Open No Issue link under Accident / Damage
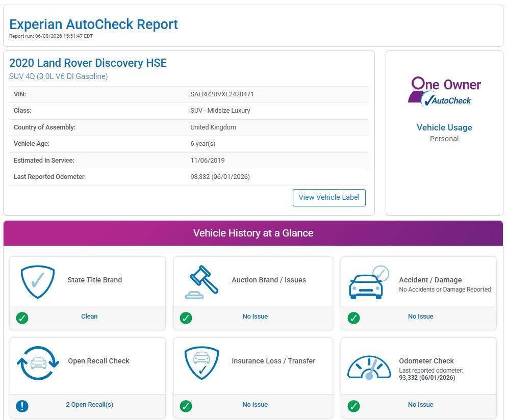This screenshot has width=507, height=420. [421, 317]
